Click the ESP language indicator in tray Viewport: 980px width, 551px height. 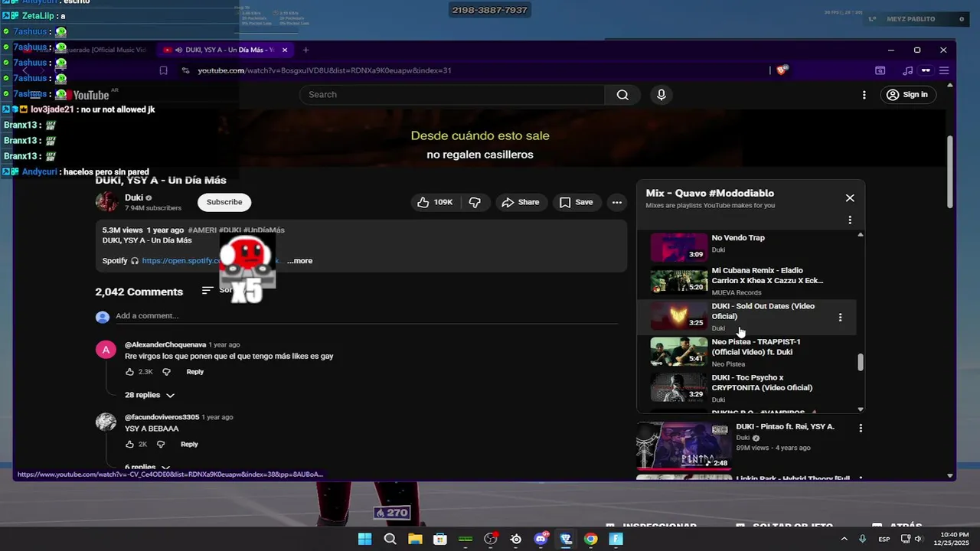(884, 539)
